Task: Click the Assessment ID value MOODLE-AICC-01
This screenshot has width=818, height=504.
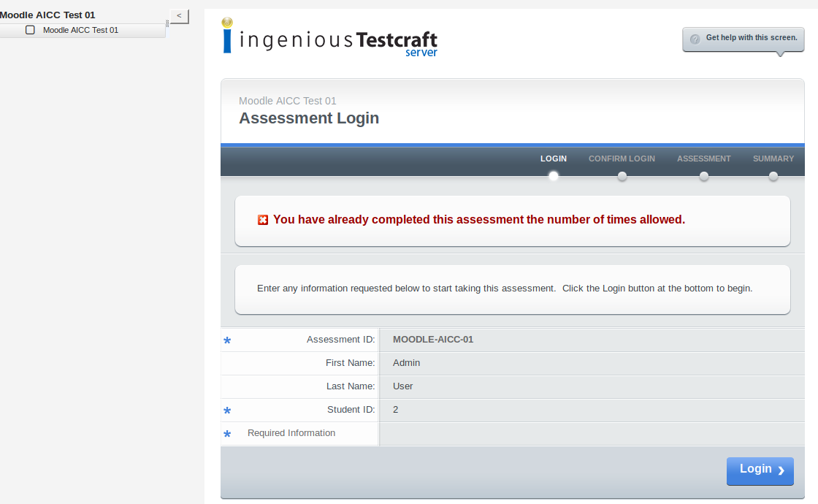Action: (x=433, y=340)
